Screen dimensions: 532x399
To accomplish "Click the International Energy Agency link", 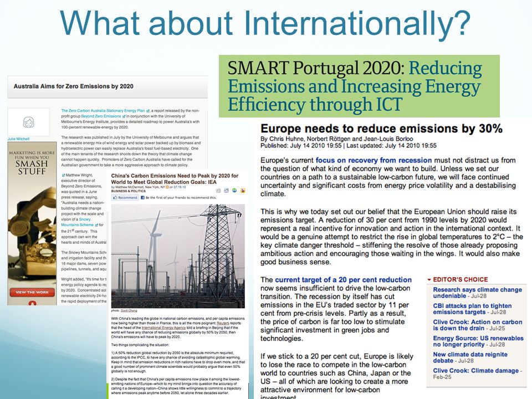I will [163, 328].
